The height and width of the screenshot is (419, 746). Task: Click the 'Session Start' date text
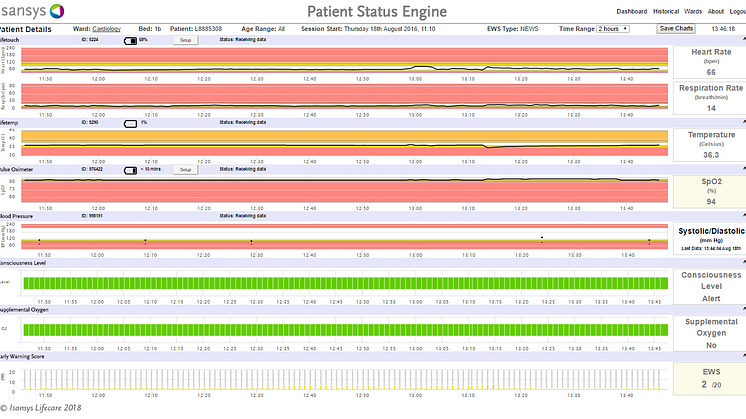368,29
